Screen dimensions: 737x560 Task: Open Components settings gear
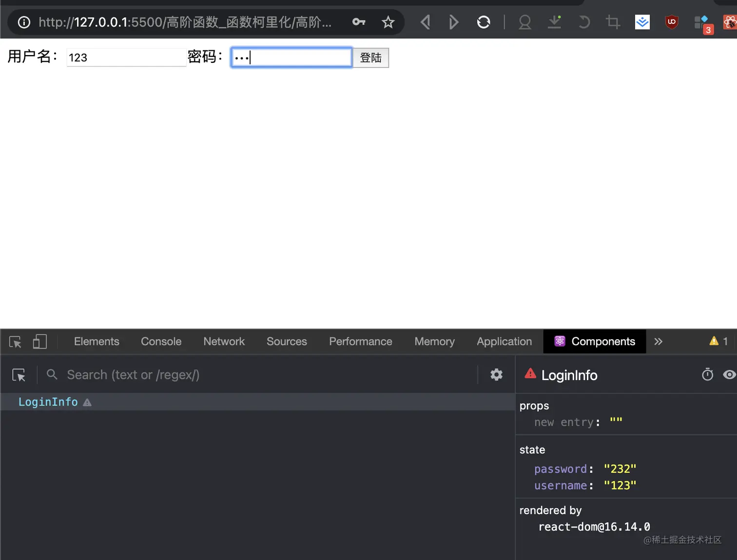tap(496, 374)
